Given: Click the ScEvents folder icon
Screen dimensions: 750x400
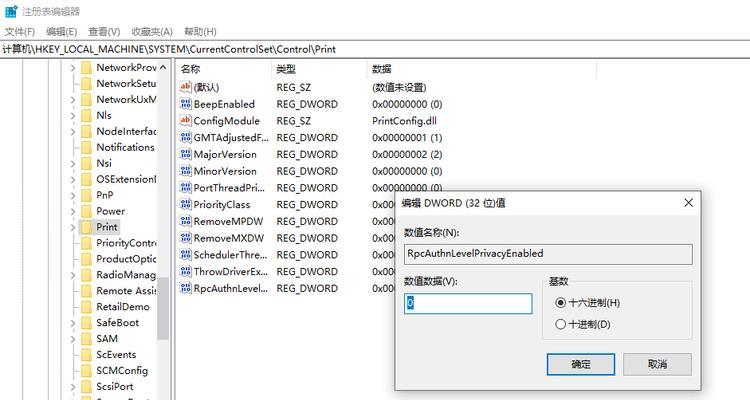Looking at the screenshot, I should [x=86, y=355].
